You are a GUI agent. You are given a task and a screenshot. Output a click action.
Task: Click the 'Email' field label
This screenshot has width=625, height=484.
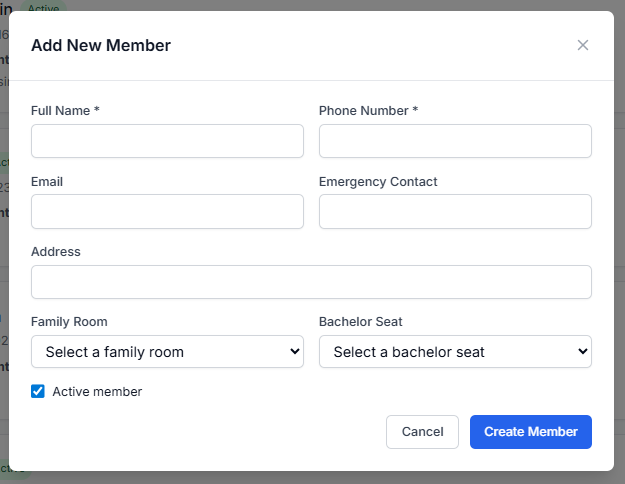(47, 182)
